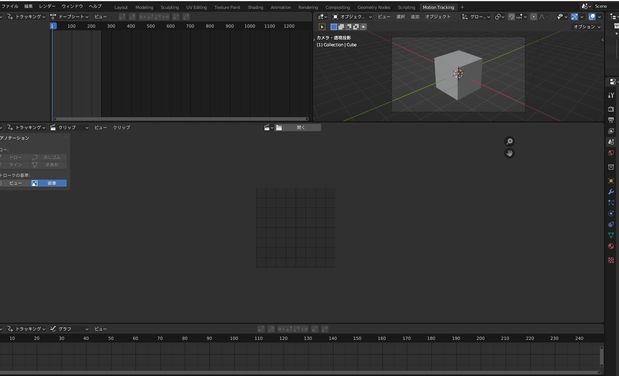Set stroke placement to 画像
Screen dimensions: 619x376
49,183
